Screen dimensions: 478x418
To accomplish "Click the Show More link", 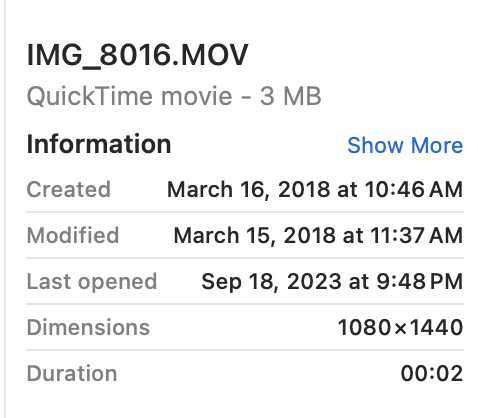I will click(x=405, y=145).
